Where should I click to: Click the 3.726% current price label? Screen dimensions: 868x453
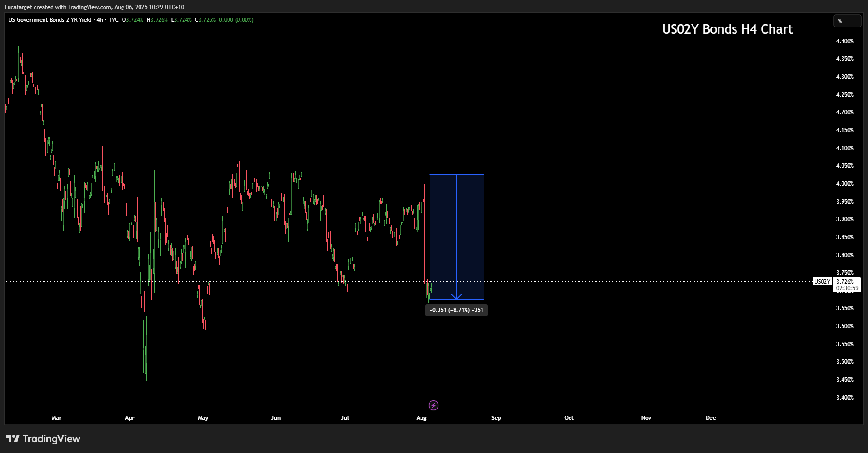click(x=845, y=282)
